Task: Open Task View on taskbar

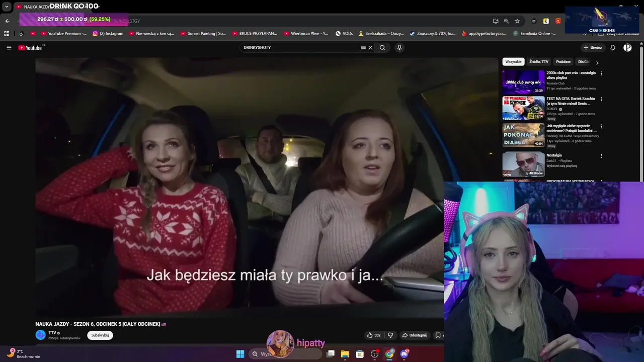Action: [331, 354]
